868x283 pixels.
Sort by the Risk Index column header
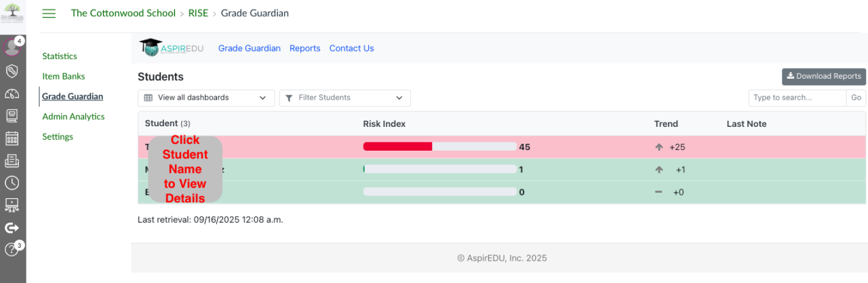coord(384,124)
